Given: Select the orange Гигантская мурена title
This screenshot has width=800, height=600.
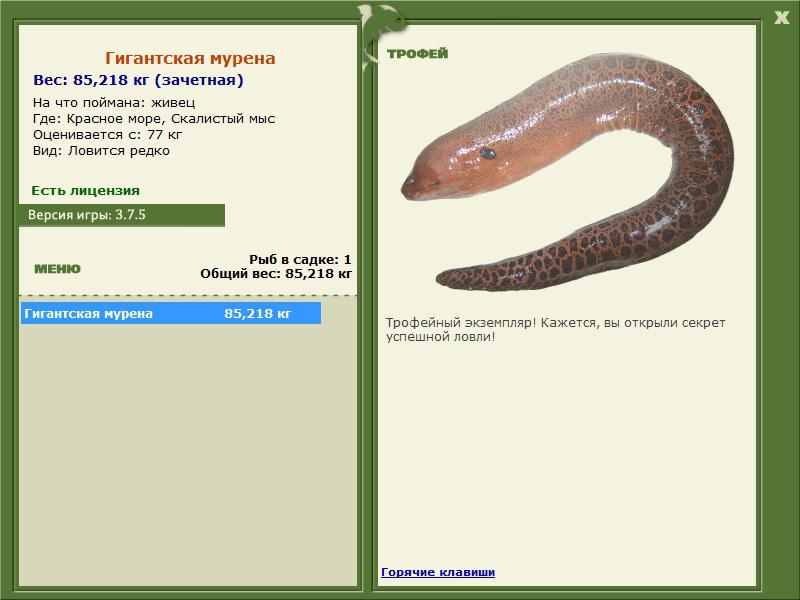Looking at the screenshot, I should (190, 58).
